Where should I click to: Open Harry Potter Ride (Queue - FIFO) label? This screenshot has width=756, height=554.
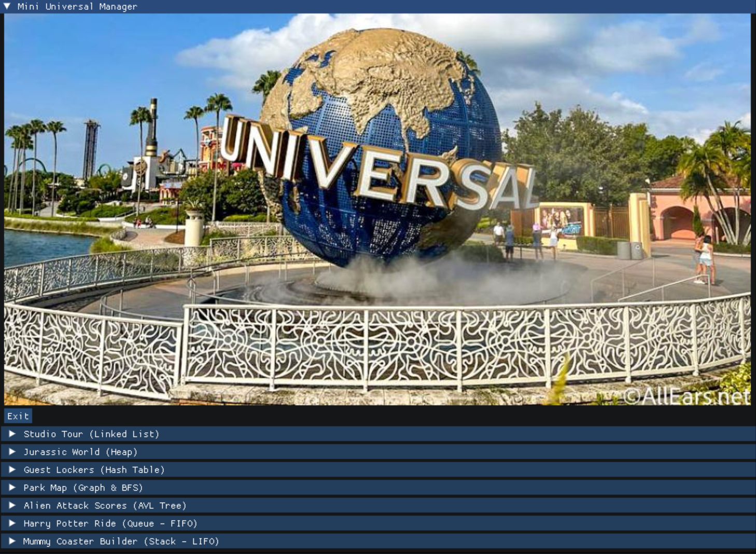pos(110,523)
